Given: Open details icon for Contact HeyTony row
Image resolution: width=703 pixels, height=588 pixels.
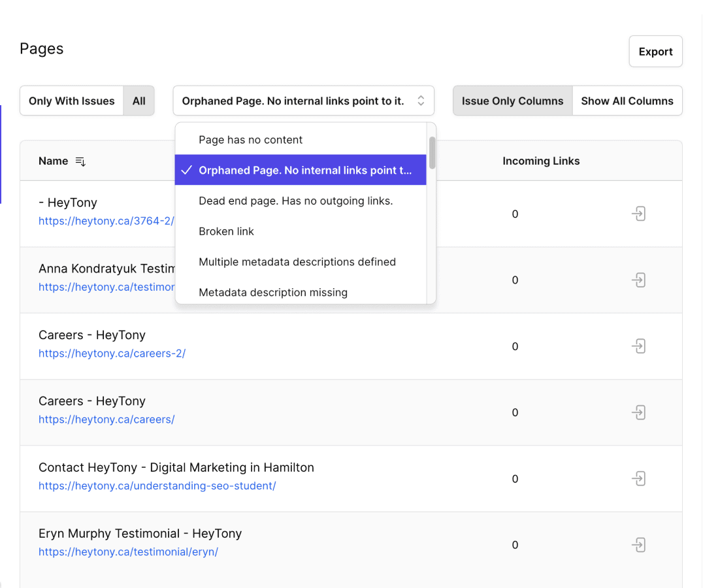Looking at the screenshot, I should pyautogui.click(x=638, y=479).
